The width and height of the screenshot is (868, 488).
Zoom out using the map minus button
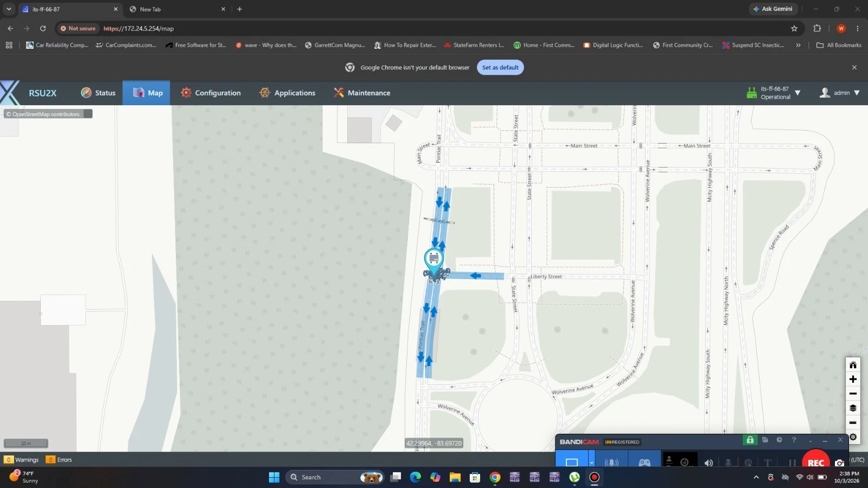[853, 394]
